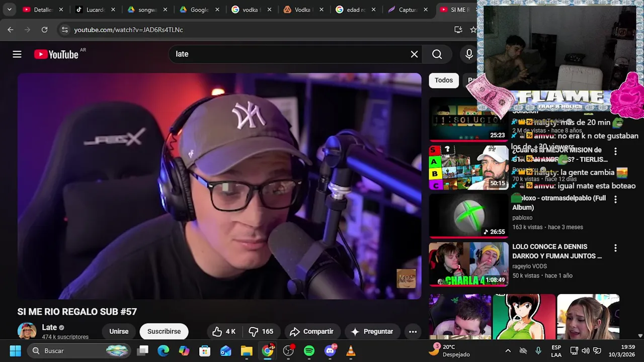Start voice search with the microphone

pos(469,54)
